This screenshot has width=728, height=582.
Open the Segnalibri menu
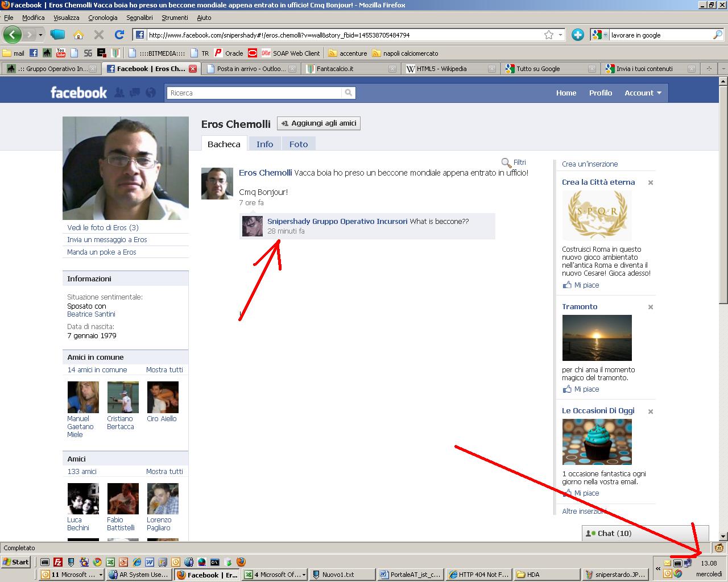[139, 18]
